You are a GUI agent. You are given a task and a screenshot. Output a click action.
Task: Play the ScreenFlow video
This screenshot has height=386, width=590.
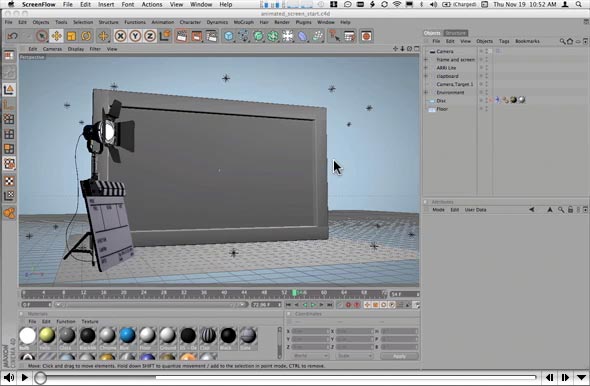coord(24,377)
